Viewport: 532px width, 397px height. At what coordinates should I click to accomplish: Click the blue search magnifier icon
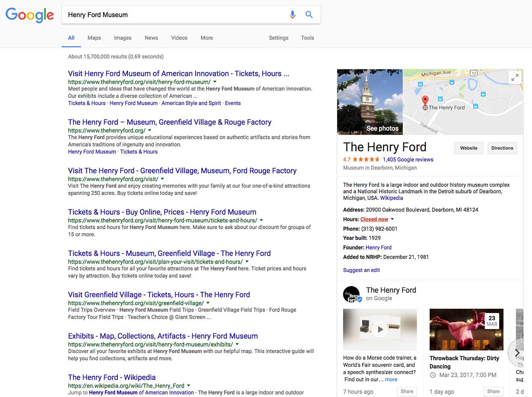pyautogui.click(x=309, y=15)
